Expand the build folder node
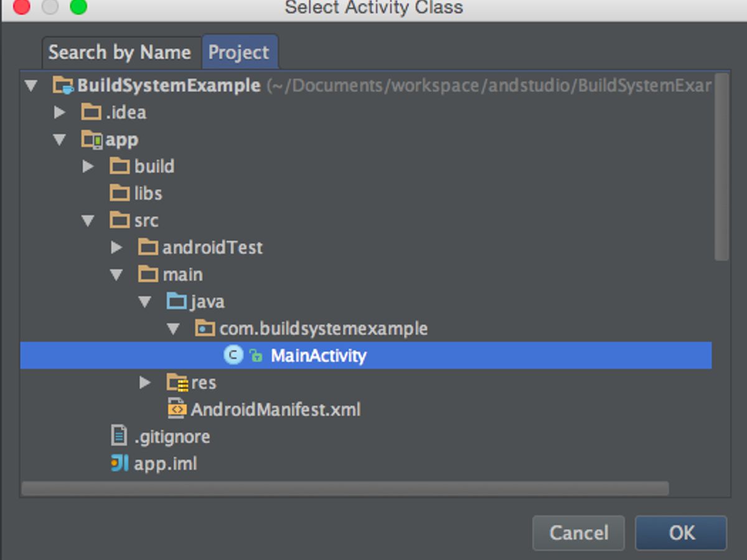 pos(88,167)
